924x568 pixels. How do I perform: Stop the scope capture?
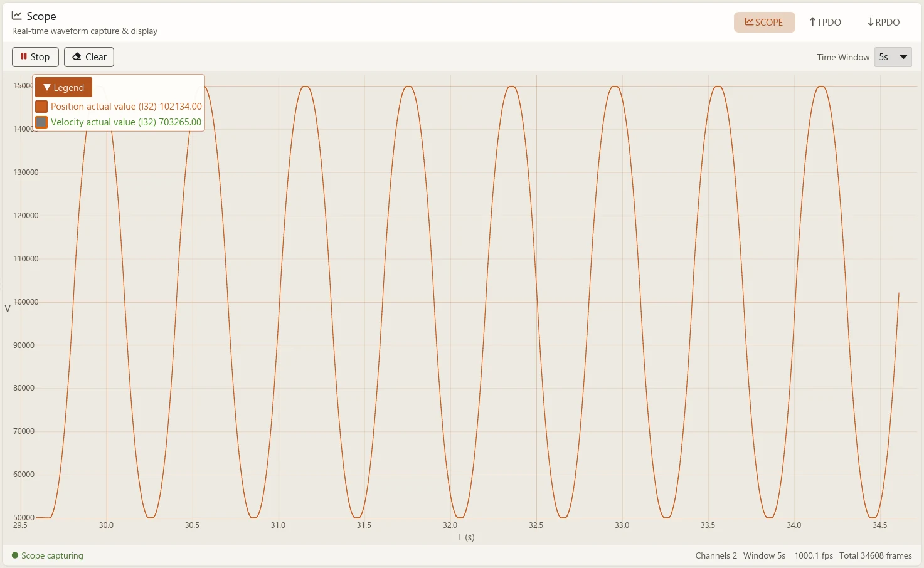click(35, 57)
